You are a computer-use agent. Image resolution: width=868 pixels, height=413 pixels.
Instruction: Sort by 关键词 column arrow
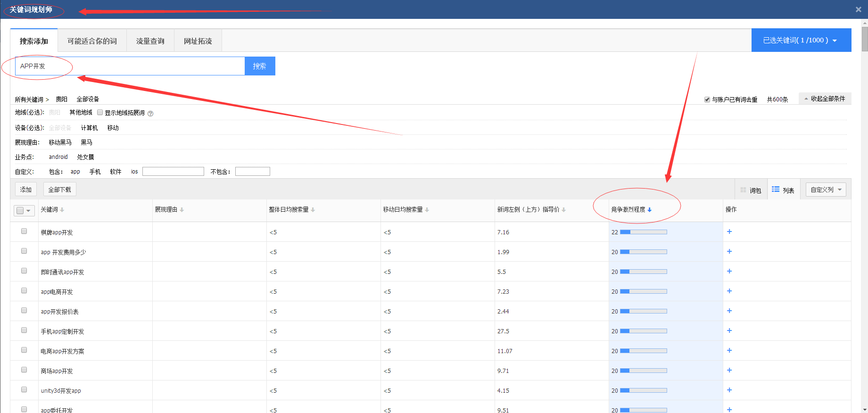click(x=62, y=210)
